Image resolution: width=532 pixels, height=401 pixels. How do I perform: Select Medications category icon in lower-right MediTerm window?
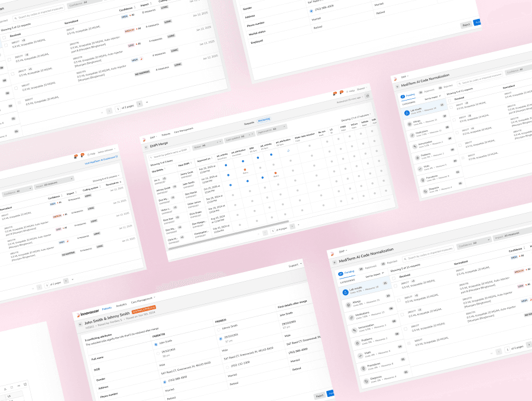351,318
